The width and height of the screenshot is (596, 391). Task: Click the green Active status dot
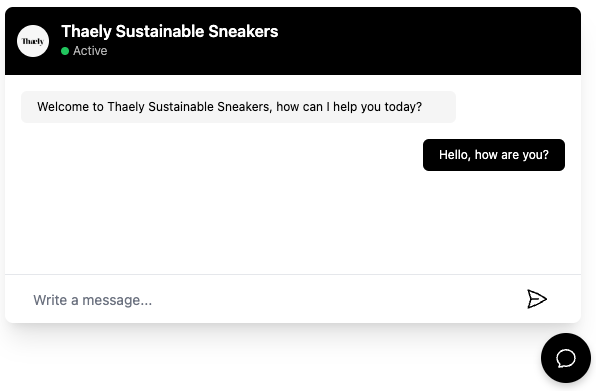click(x=65, y=51)
